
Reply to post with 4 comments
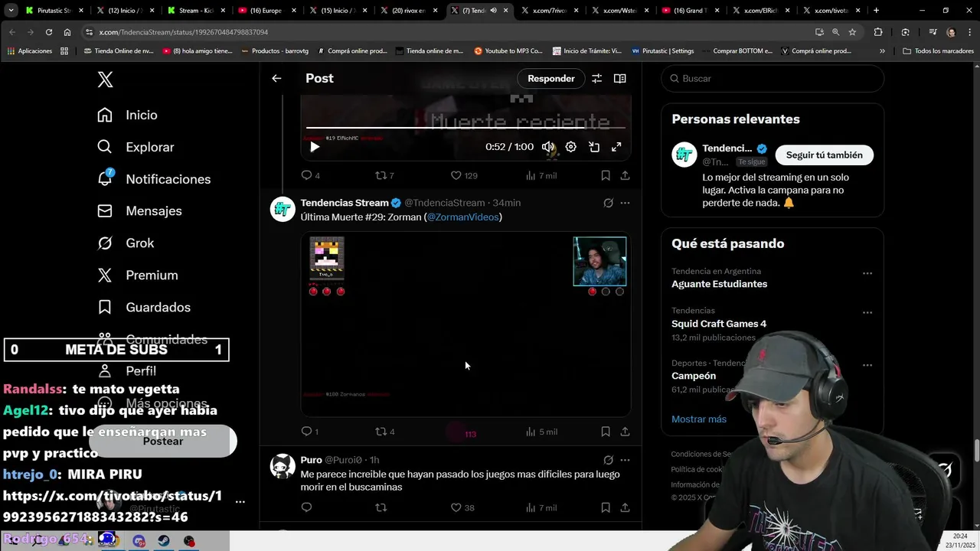click(310, 175)
